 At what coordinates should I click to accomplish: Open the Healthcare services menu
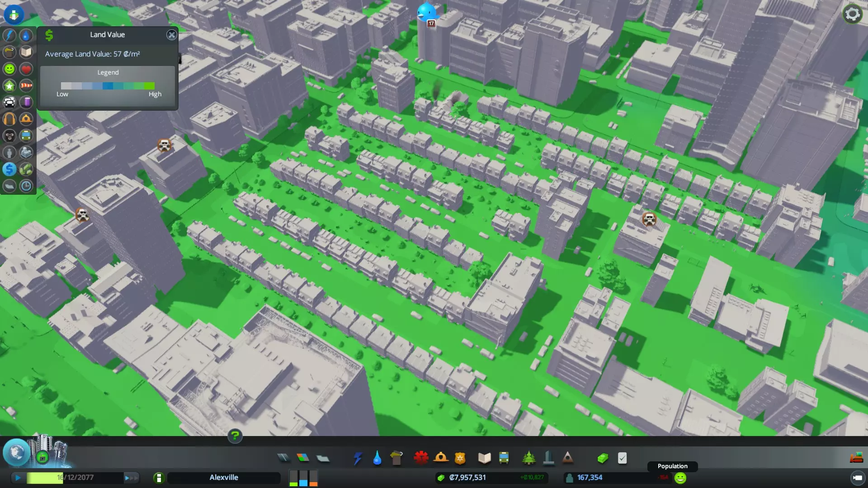(421, 458)
